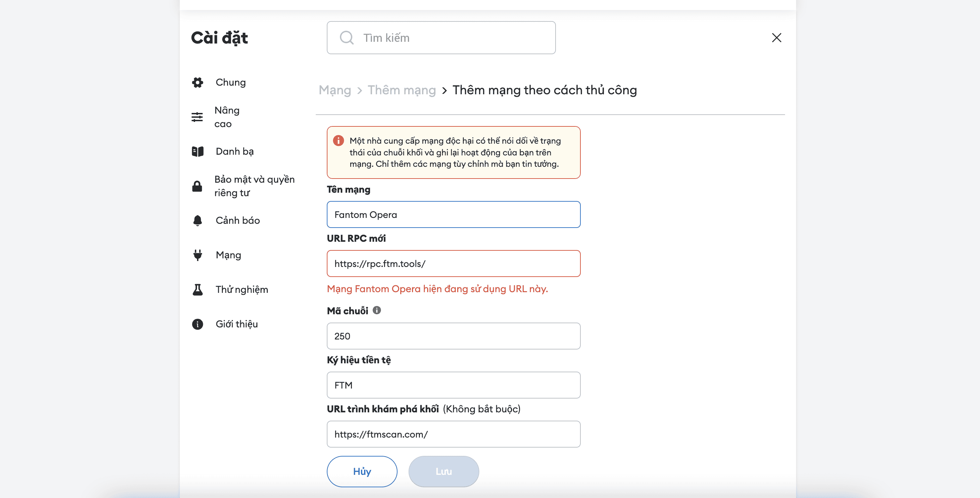Viewport: 980px width, 498px height.
Task: Go to Thêm mạng breadcrumb link
Action: pos(401,90)
